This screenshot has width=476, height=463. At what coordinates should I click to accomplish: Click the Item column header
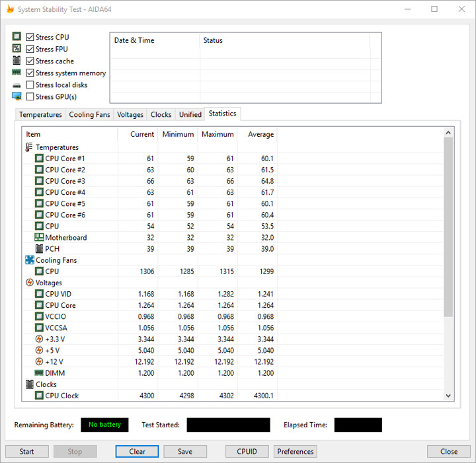click(x=70, y=134)
